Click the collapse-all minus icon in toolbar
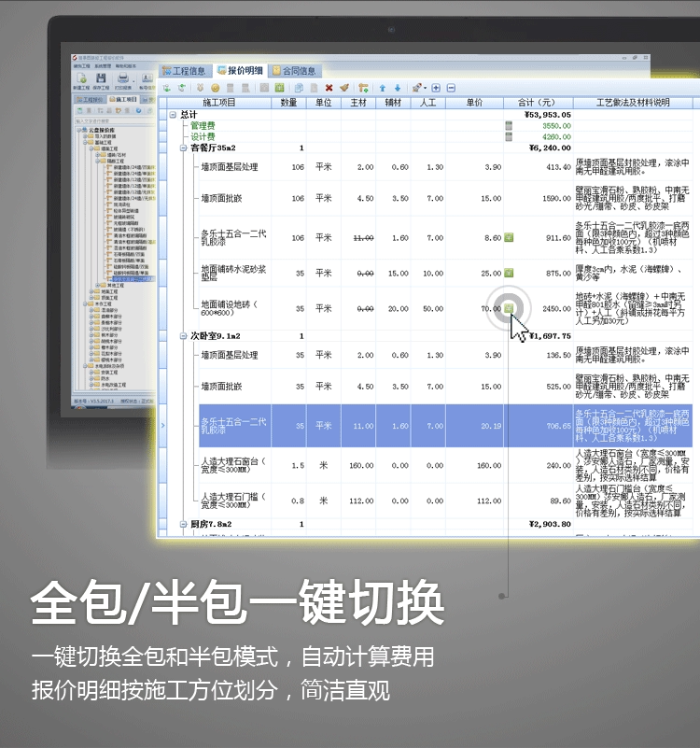Image resolution: width=700 pixels, height=748 pixels. click(451, 88)
